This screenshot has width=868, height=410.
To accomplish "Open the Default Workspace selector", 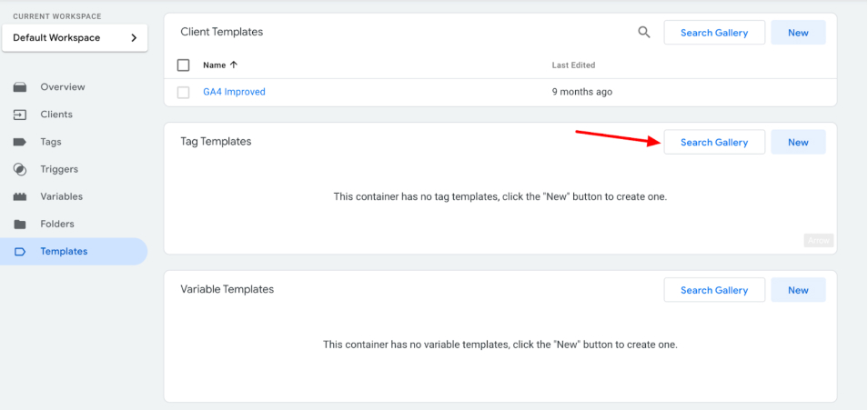I will click(75, 37).
